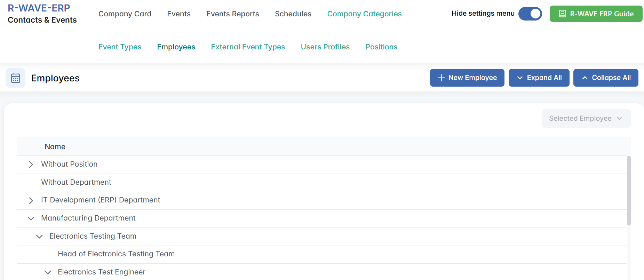Open the Selected Employee dropdown
Screen dimensions: 644x280
coord(586,119)
